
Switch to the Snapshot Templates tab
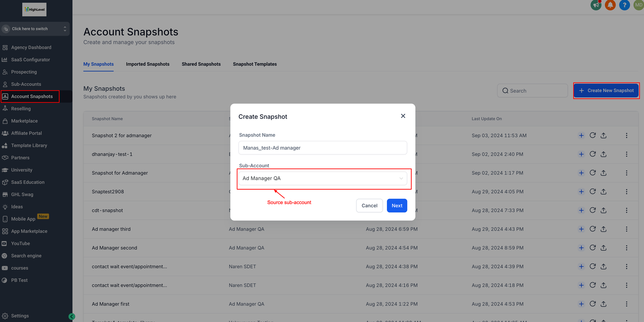coord(255,64)
